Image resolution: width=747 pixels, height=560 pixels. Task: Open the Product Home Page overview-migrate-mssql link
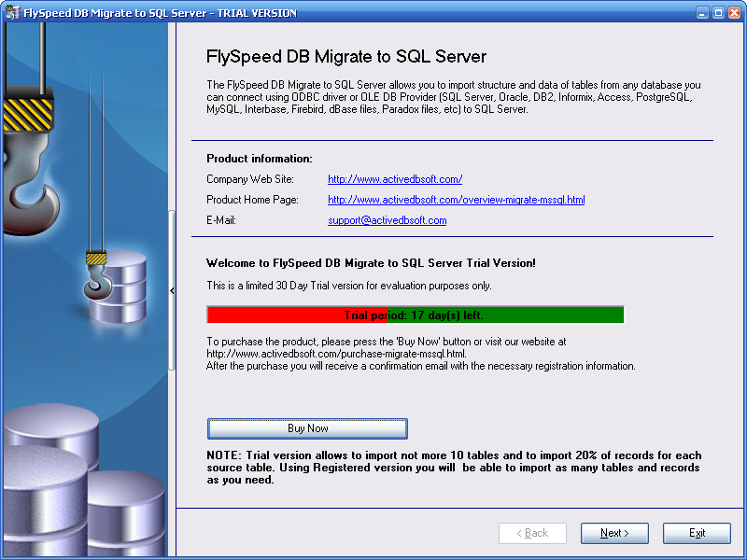tap(456, 200)
